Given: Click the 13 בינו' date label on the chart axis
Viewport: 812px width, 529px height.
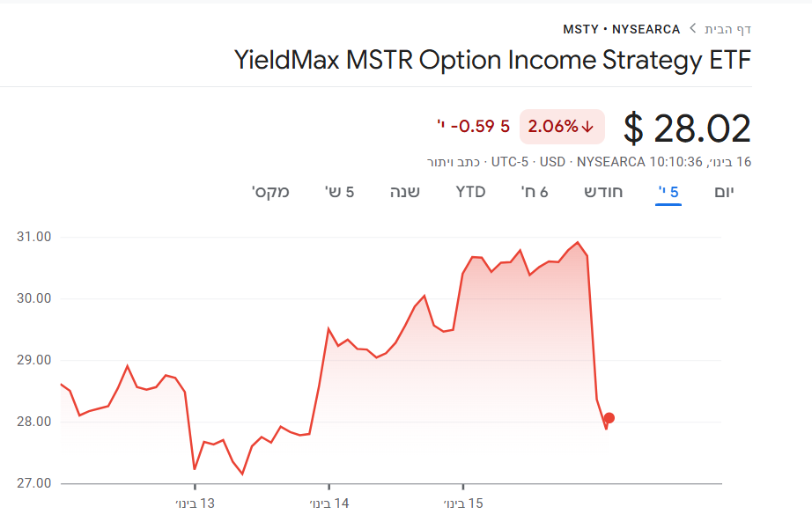Looking at the screenshot, I should pos(196,504).
